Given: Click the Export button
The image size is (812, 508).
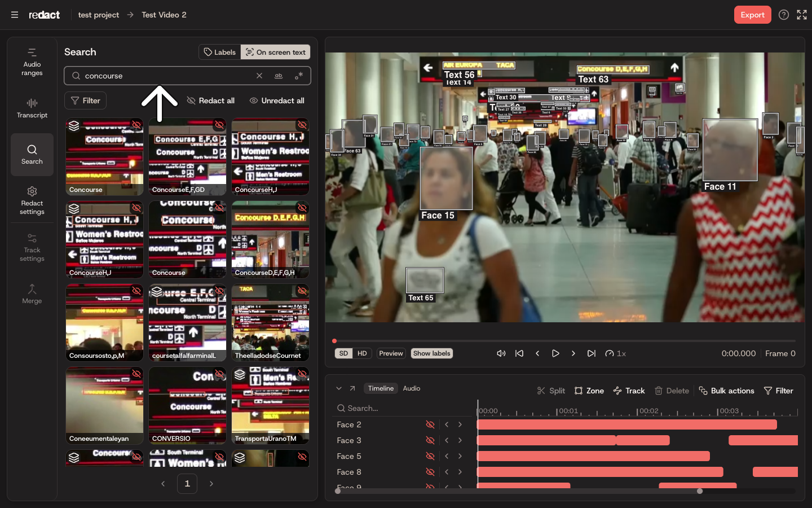Looking at the screenshot, I should pos(753,15).
